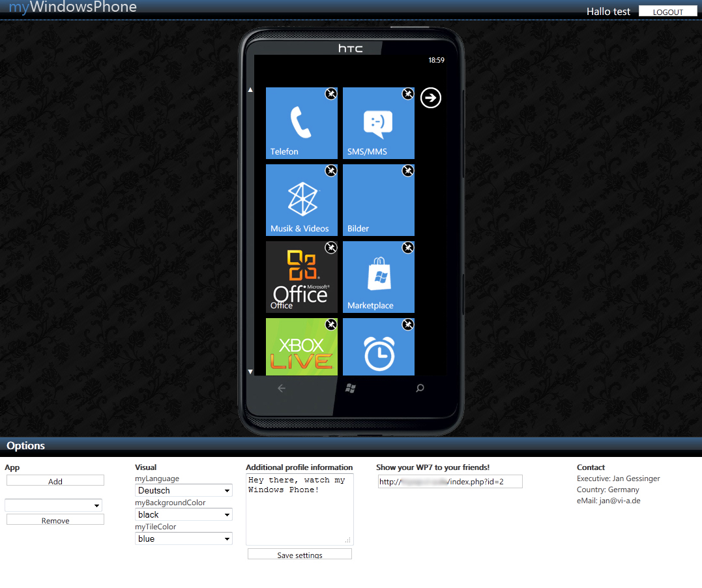Open the Microsoft Office tile
This screenshot has height=588, width=702.
coord(301,277)
